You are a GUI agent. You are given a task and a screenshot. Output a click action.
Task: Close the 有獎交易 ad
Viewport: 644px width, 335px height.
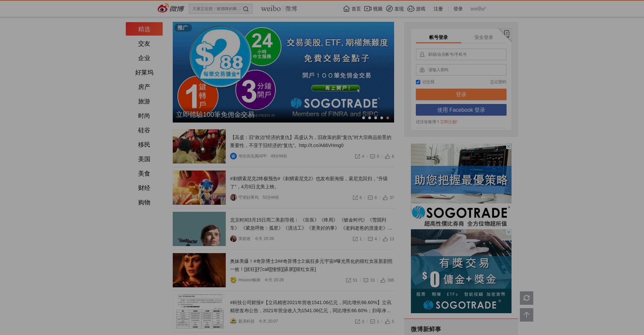click(x=509, y=232)
